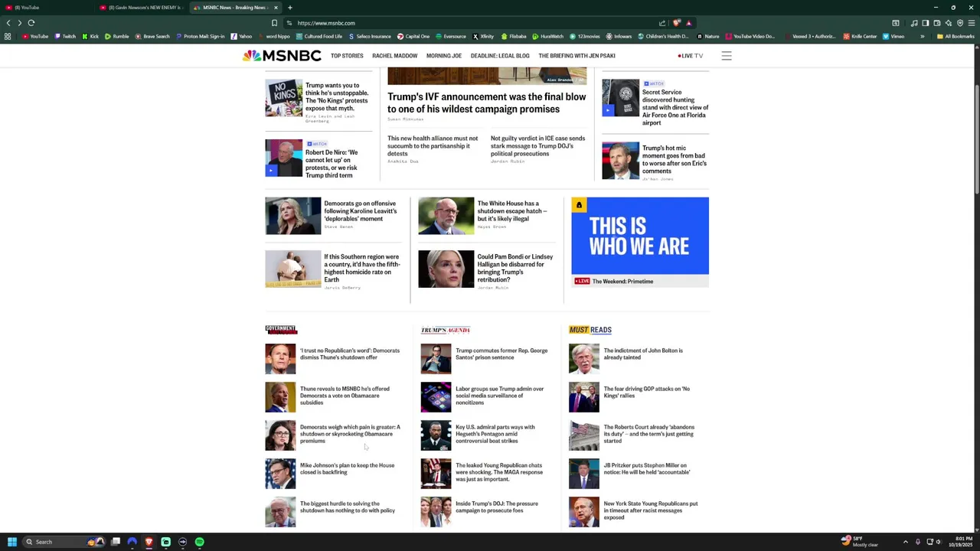Open the Xfinity bookmark

483,36
